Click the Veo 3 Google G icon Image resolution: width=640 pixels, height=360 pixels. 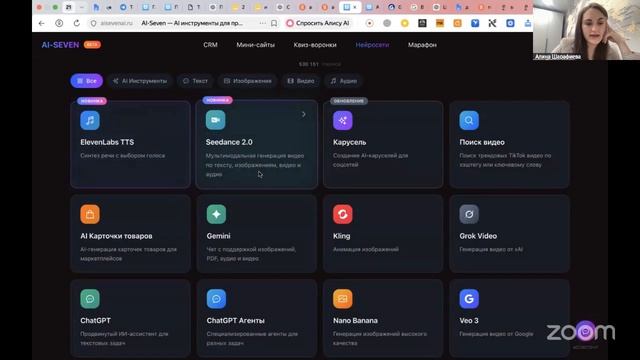point(469,299)
